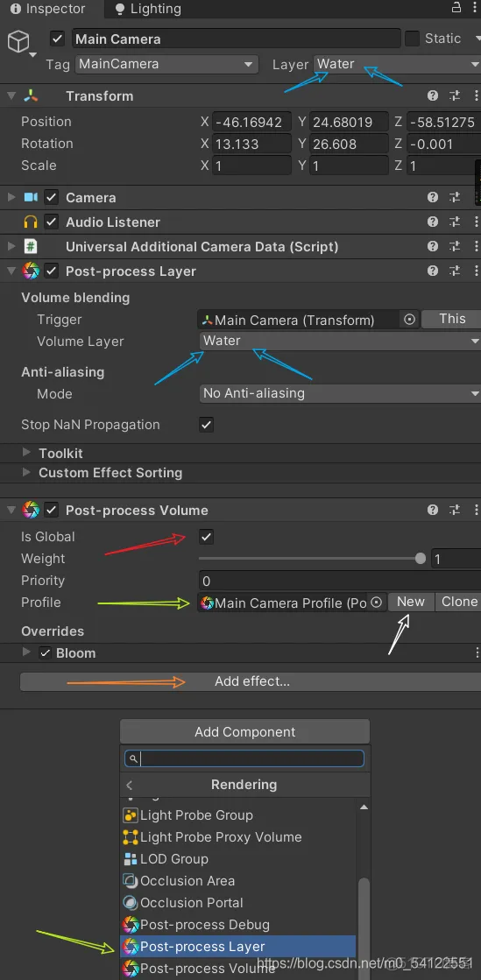This screenshot has height=980, width=481.
Task: Open Post-process Layer presets icon
Action: 455,271
